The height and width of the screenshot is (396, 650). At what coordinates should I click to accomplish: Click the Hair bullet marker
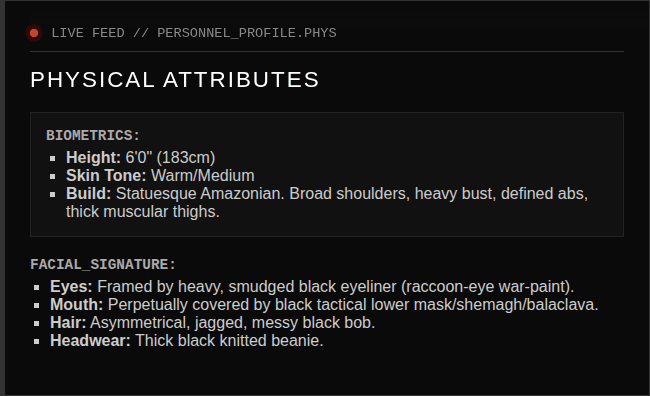[x=36, y=323]
